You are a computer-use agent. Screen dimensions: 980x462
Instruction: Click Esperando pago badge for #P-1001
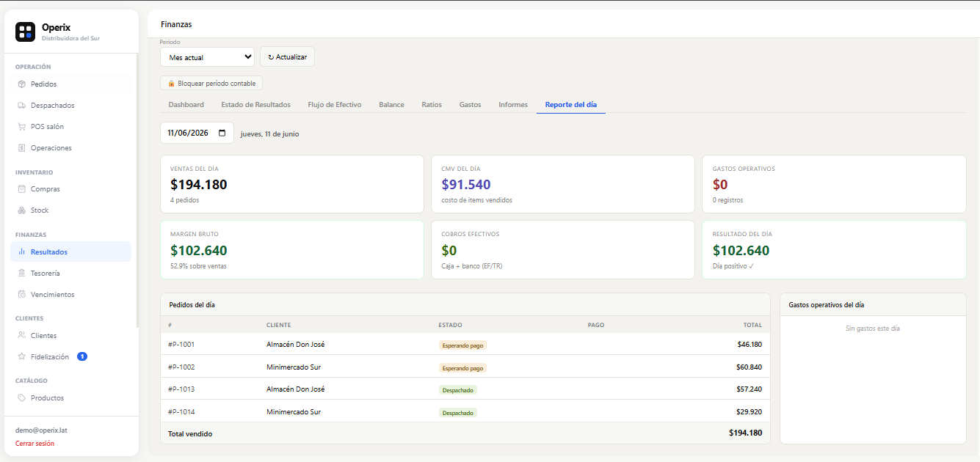click(462, 345)
